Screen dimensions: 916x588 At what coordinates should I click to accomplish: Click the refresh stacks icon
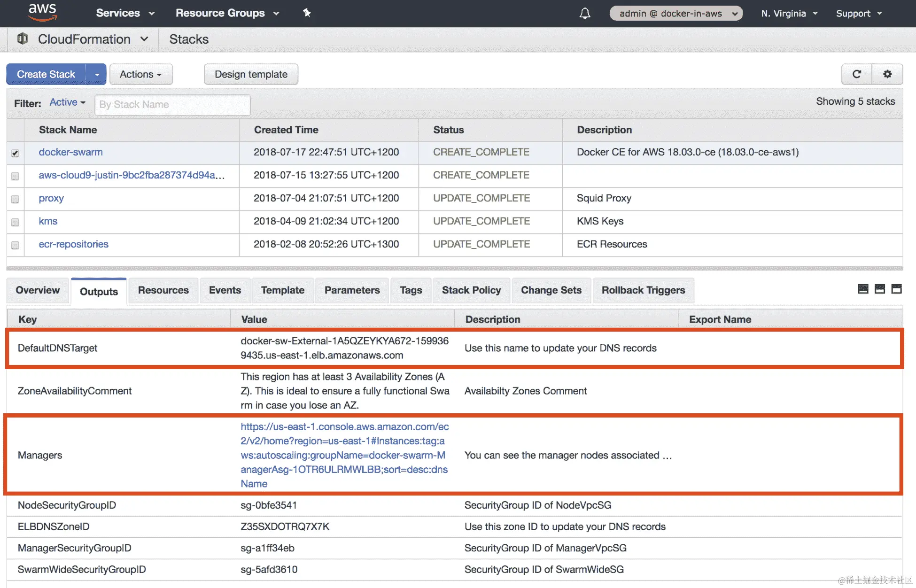(856, 74)
